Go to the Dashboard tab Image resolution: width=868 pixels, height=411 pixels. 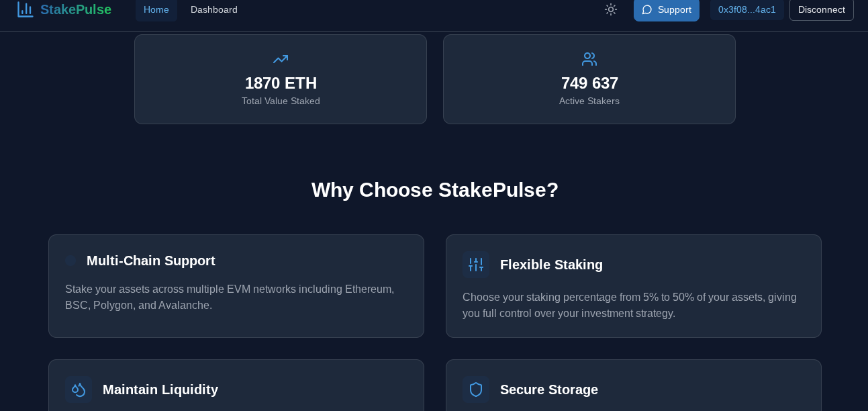point(214,9)
